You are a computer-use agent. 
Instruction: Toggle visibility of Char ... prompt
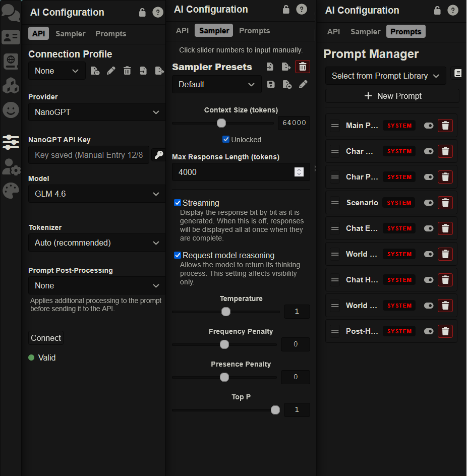tap(429, 151)
